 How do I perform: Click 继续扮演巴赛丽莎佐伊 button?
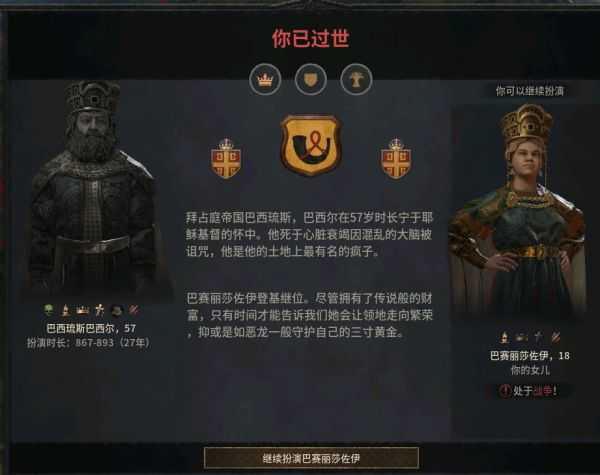point(311,458)
